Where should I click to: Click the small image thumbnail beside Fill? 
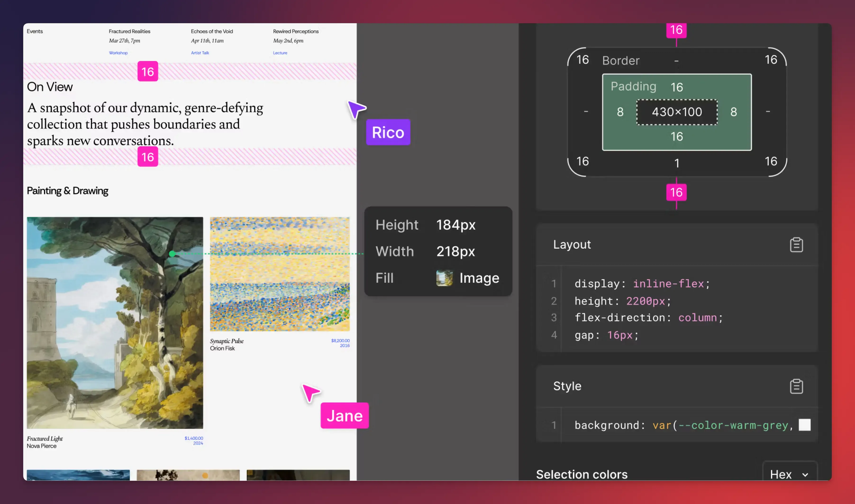pyautogui.click(x=444, y=278)
